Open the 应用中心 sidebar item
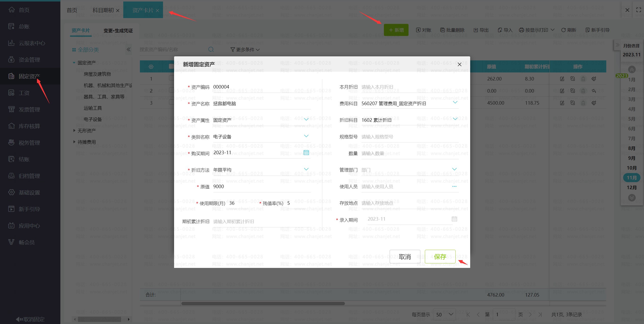Screen dimensions: 644x324 [29, 226]
